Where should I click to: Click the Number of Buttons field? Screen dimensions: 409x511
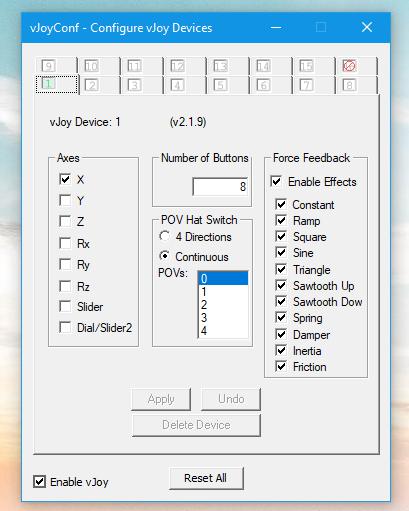coord(220,187)
